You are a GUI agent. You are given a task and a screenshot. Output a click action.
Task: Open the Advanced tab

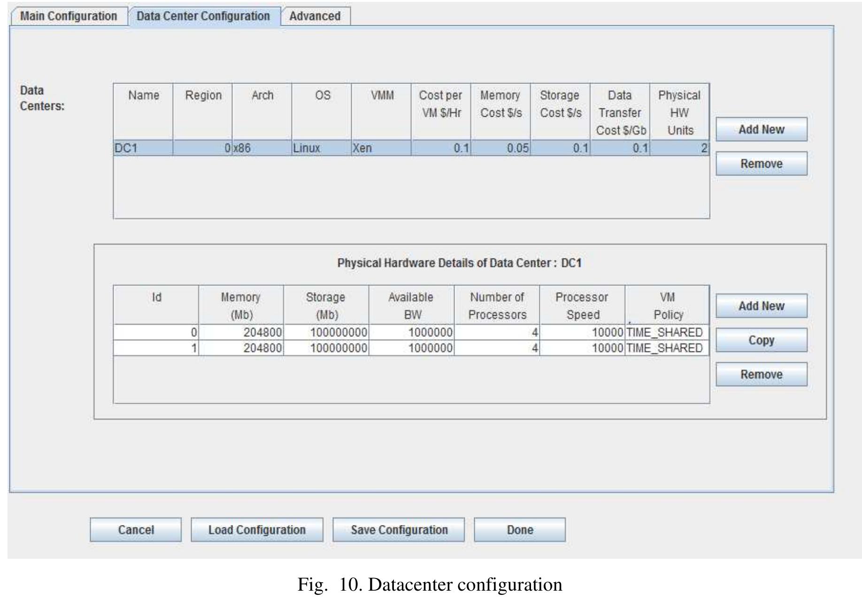315,16
